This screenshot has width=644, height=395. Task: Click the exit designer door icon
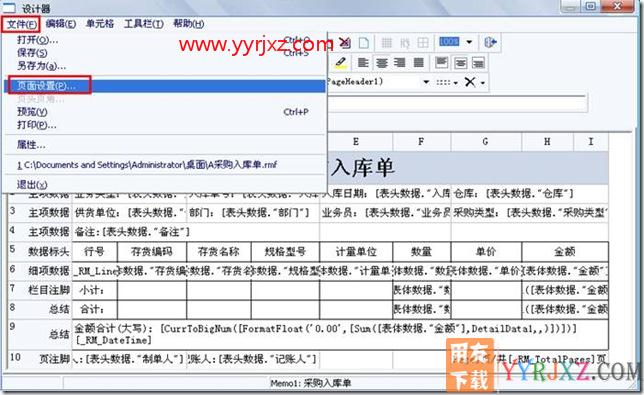coord(490,42)
